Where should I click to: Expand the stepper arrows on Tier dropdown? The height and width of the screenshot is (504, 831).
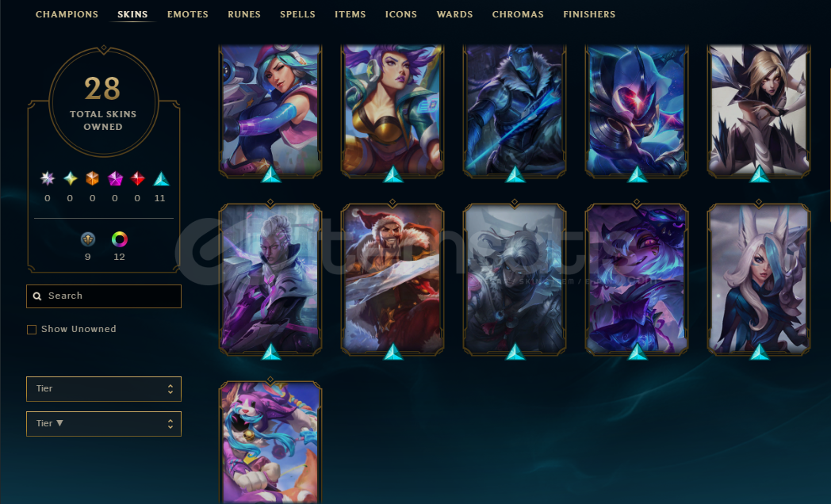(170, 389)
